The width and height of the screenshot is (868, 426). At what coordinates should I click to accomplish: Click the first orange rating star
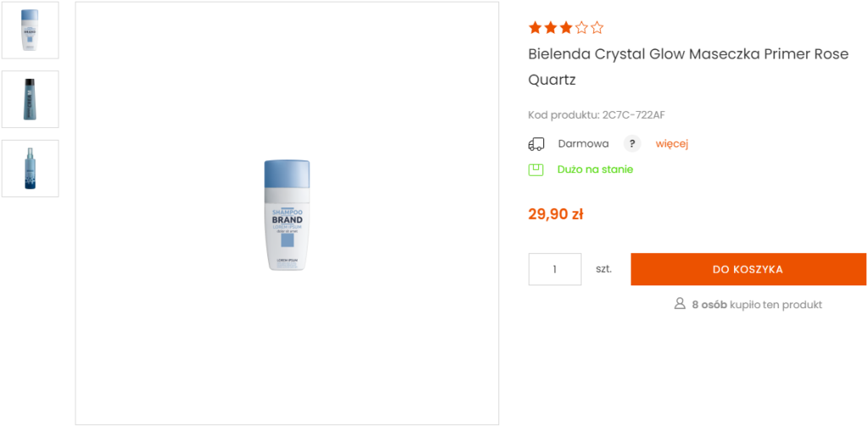[535, 28]
